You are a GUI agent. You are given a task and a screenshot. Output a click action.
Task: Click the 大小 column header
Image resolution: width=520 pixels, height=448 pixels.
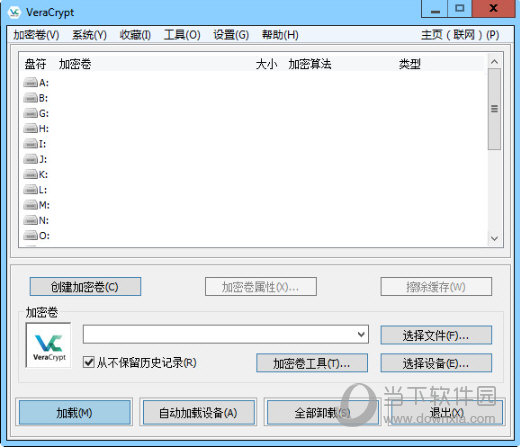[x=266, y=64]
